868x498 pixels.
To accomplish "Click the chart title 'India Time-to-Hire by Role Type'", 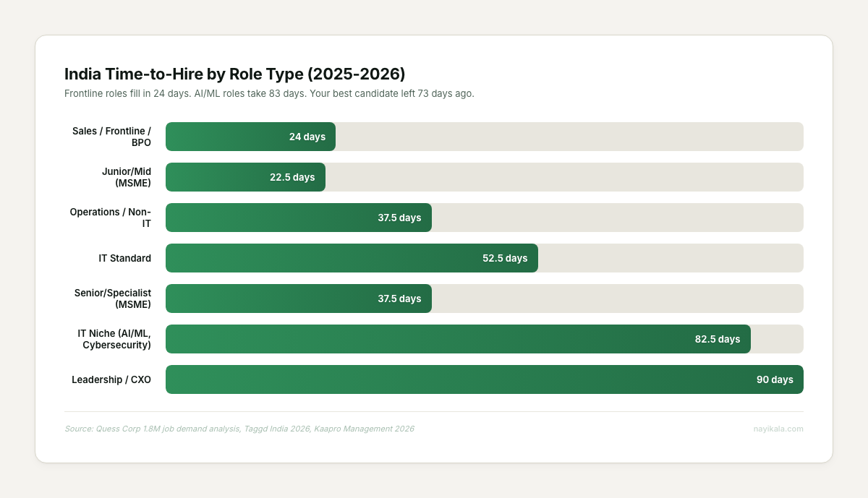I will click(234, 74).
